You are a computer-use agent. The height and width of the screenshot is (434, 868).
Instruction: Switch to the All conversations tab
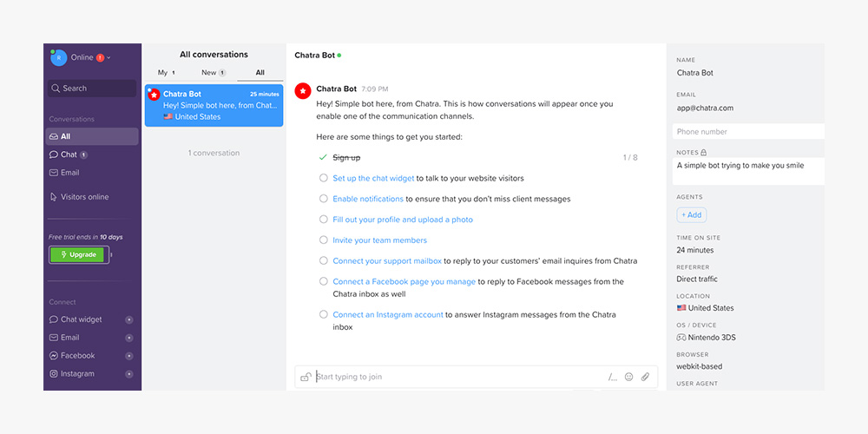(x=260, y=73)
